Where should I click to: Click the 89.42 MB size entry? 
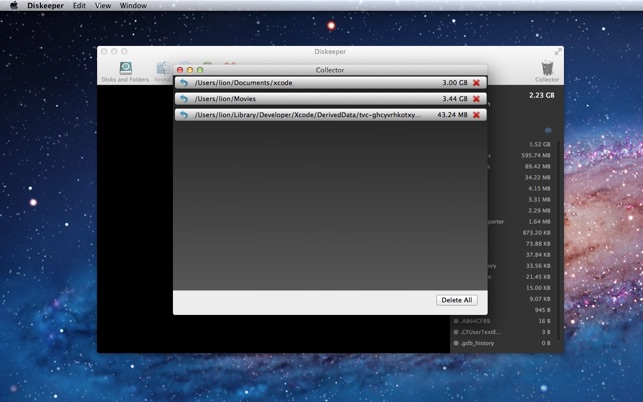tap(537, 167)
